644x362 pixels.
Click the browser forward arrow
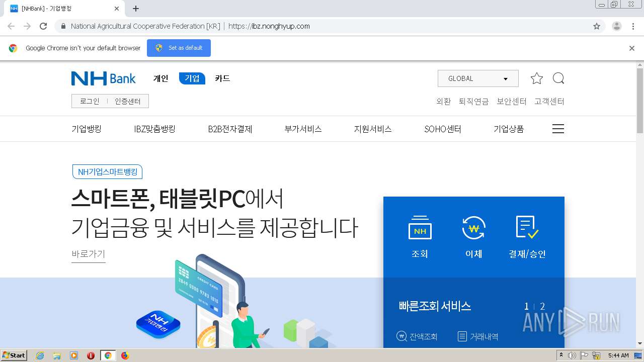[x=27, y=26]
